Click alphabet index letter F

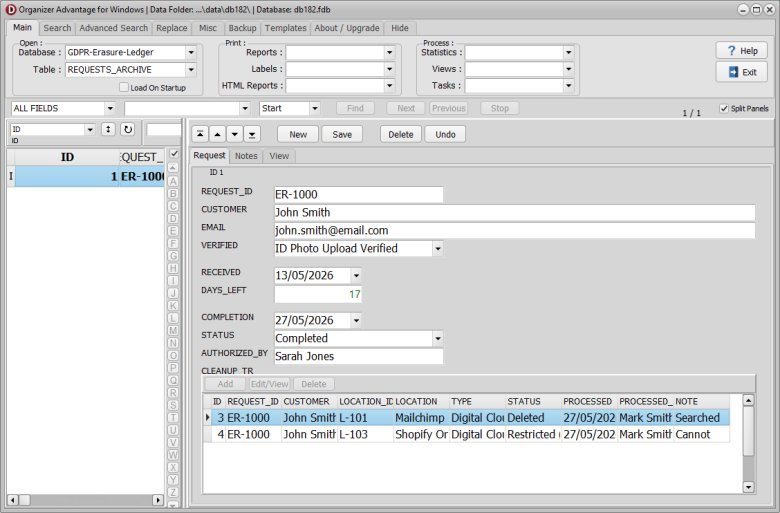click(173, 243)
